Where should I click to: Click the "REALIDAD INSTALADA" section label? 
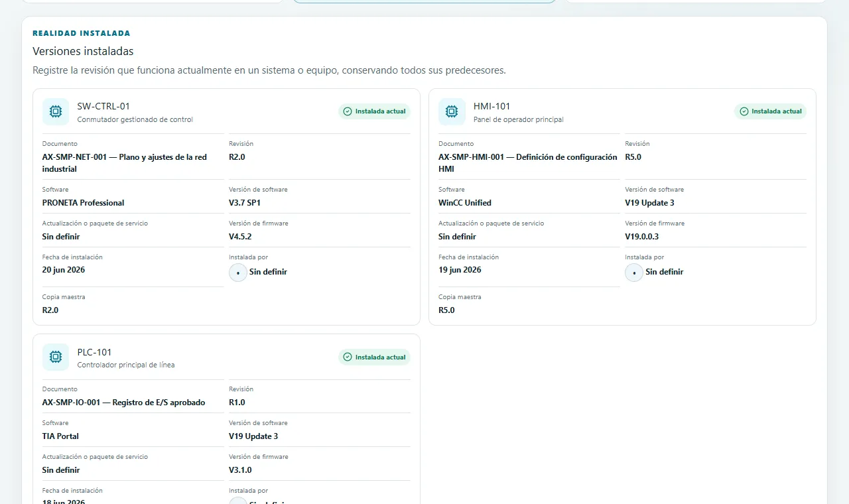tap(82, 33)
